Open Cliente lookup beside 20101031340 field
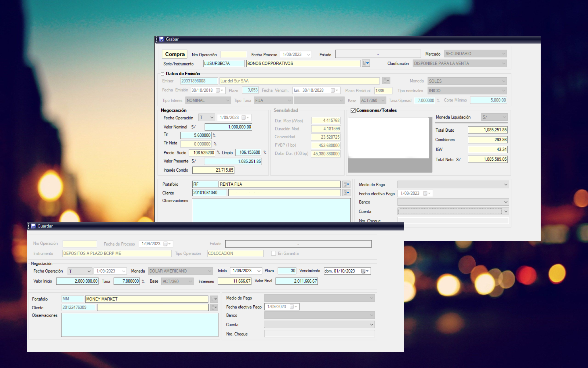This screenshot has height=368, width=588. 347,193
